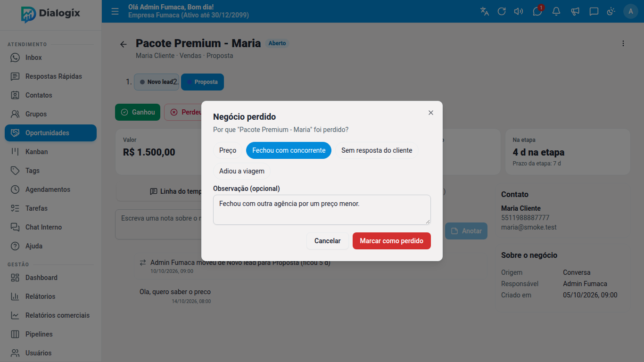The width and height of the screenshot is (644, 362).
Task: Open the language translation icon
Action: [x=485, y=11]
